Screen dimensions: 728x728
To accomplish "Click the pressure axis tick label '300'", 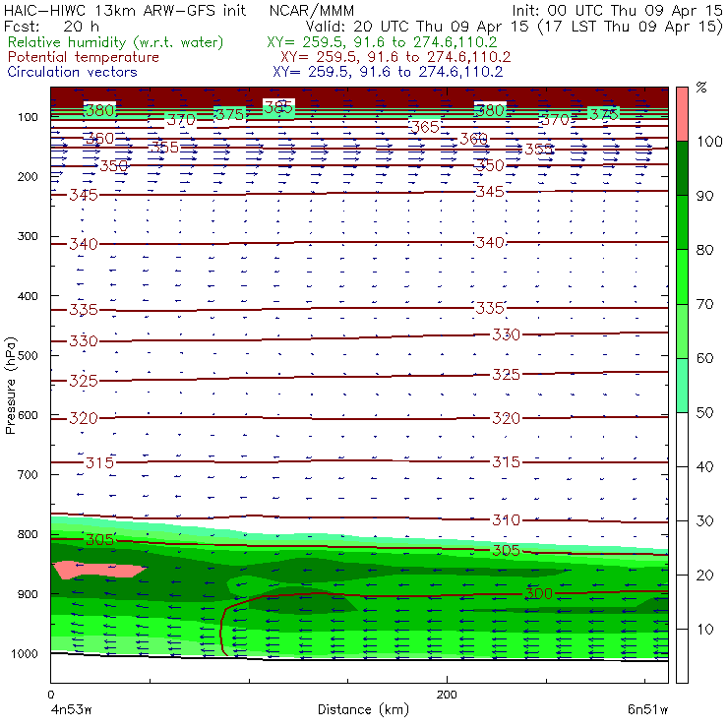I will 28,236.
